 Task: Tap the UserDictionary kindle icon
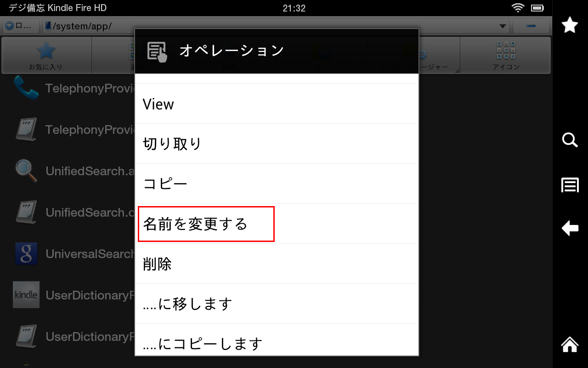26,295
